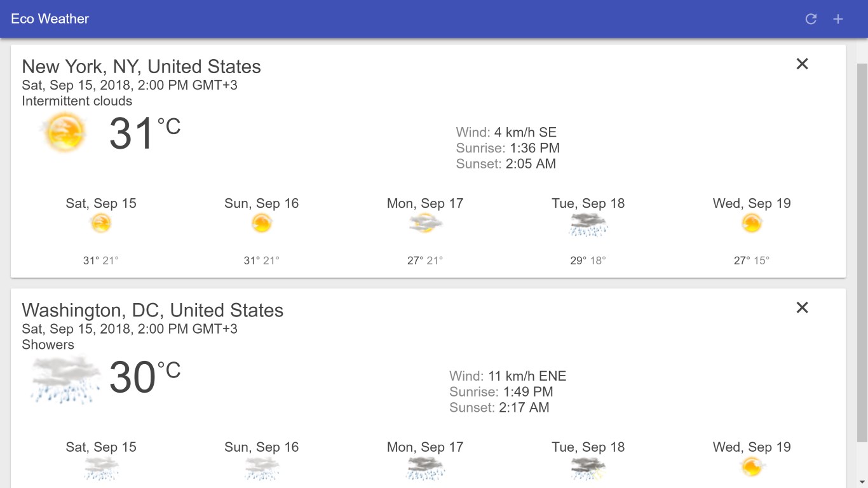Image resolution: width=868 pixels, height=488 pixels.
Task: Click New York's Wed, Sep 19 sunny icon
Action: 752,223
